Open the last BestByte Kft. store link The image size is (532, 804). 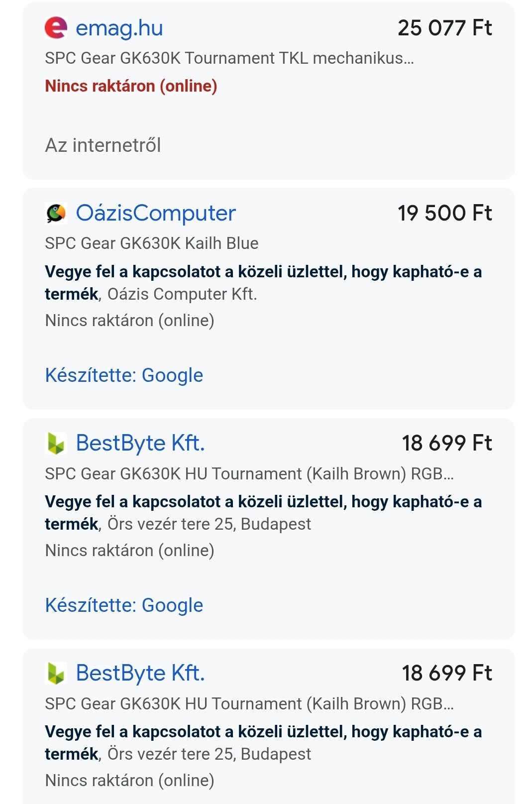pyautogui.click(x=140, y=673)
